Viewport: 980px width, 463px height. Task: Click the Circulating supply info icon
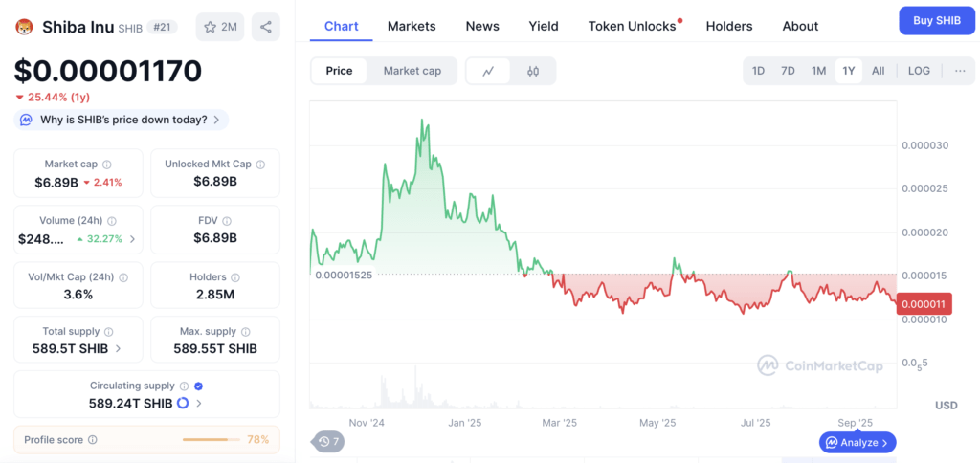[185, 386]
